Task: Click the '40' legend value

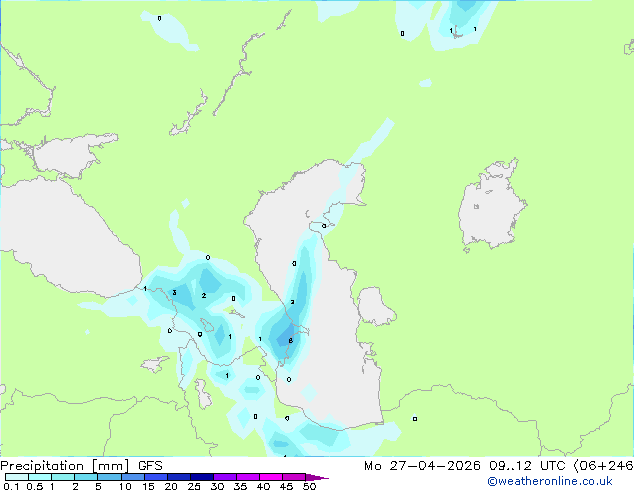Action: 263,486
